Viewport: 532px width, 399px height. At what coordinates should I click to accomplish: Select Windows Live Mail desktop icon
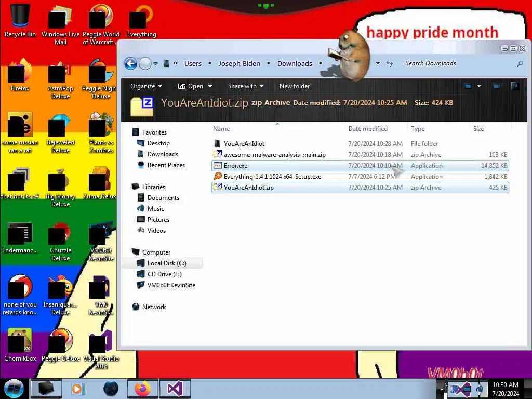point(60,24)
